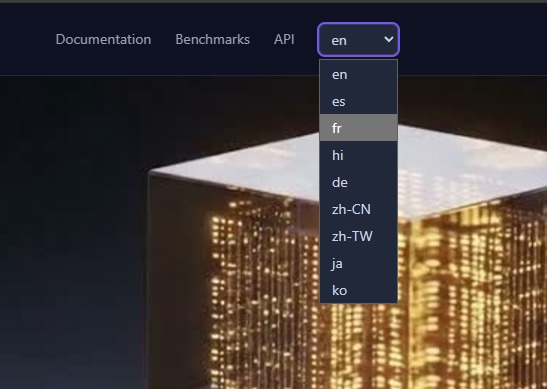Screen dimensions: 547x389
Task: Select 'es' Spanish language option
Action: point(359,101)
